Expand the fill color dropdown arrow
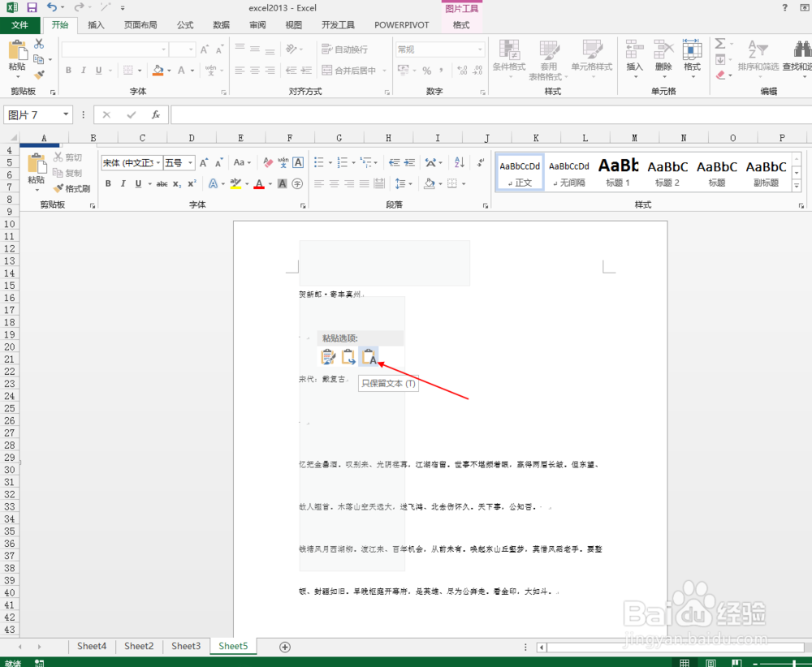This screenshot has height=667, width=812. click(x=170, y=71)
